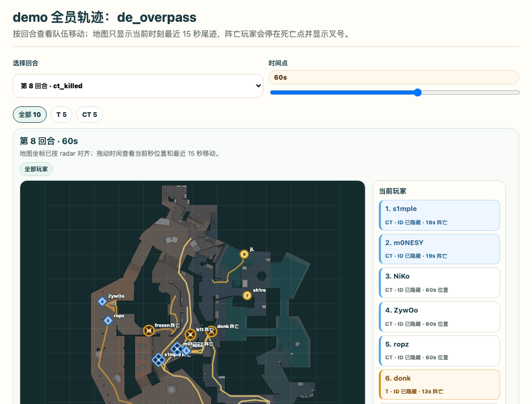Click the page title demo 全员轨迹
This screenshot has height=404, width=532.
point(104,18)
